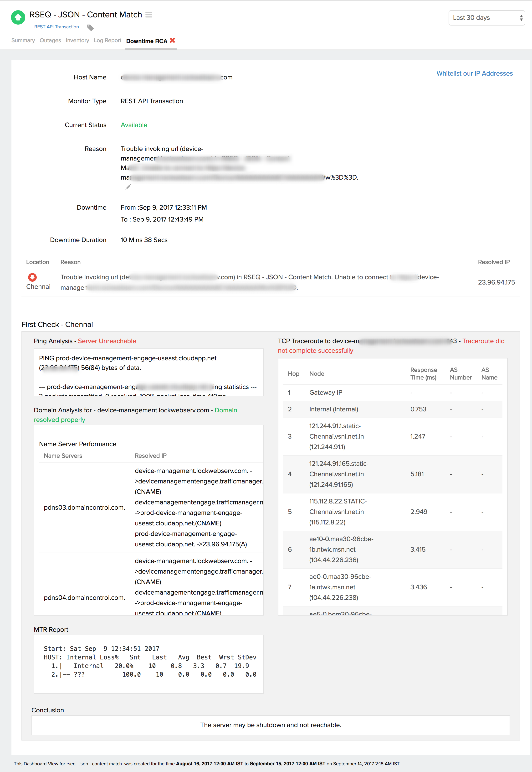Open the hamburger menu beside the monitor title
This screenshot has width=532, height=772.
pos(149,15)
